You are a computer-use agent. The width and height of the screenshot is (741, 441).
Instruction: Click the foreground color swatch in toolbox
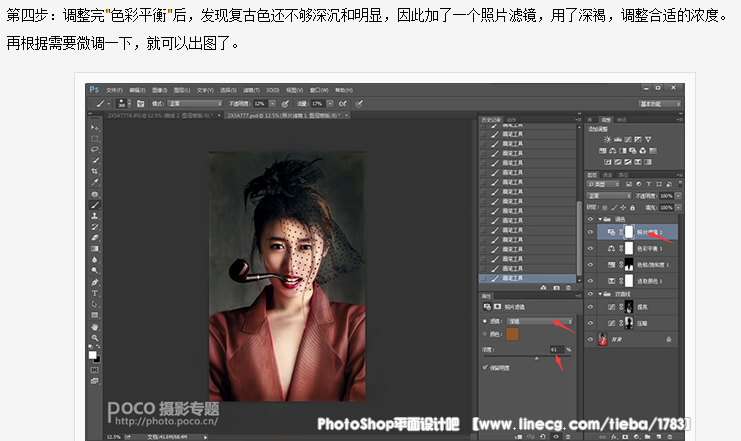93,355
